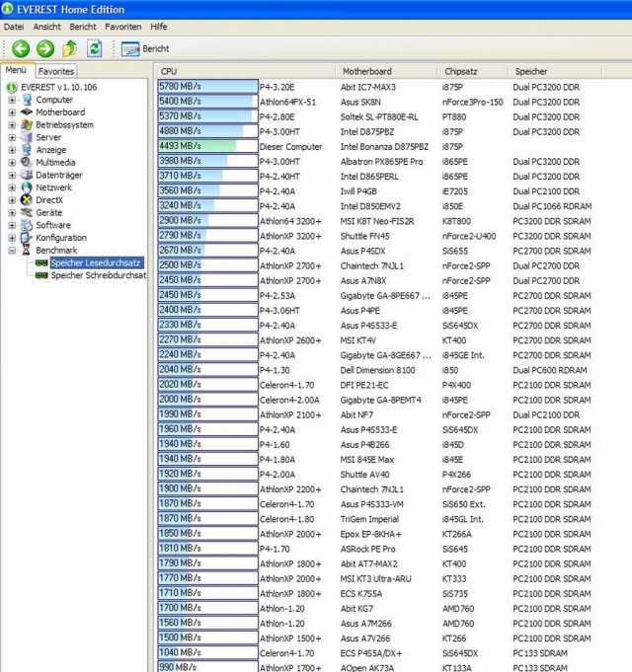Click memory chip icon beside Speicher Lesedurchsatz

[x=41, y=262]
